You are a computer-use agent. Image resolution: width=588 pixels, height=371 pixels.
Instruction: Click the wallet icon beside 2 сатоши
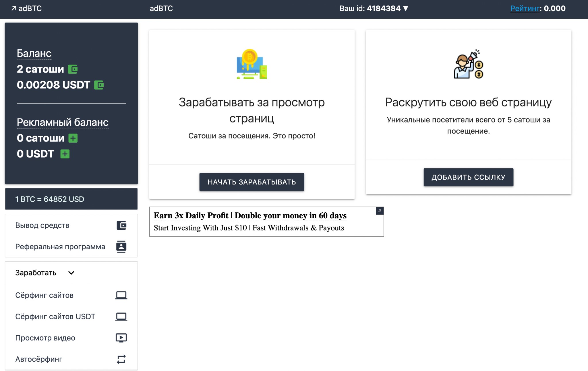tap(73, 69)
